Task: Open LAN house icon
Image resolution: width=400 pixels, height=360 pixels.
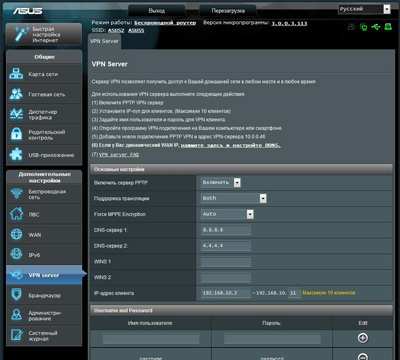Action: pos(16,214)
